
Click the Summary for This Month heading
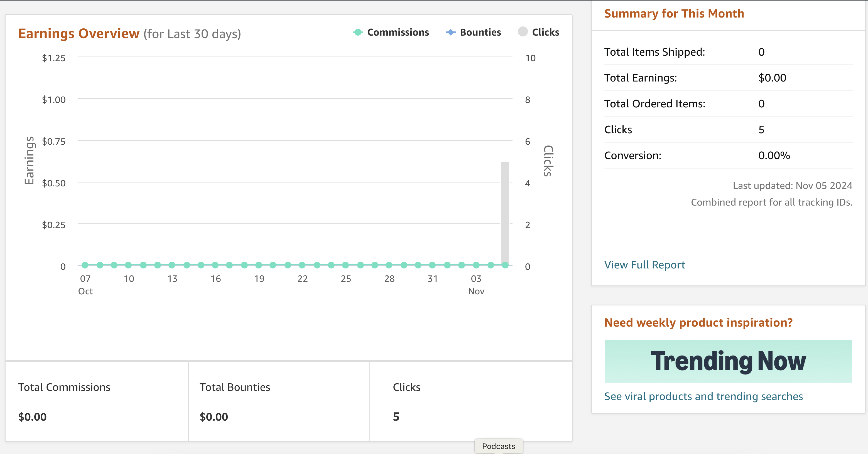tap(674, 13)
